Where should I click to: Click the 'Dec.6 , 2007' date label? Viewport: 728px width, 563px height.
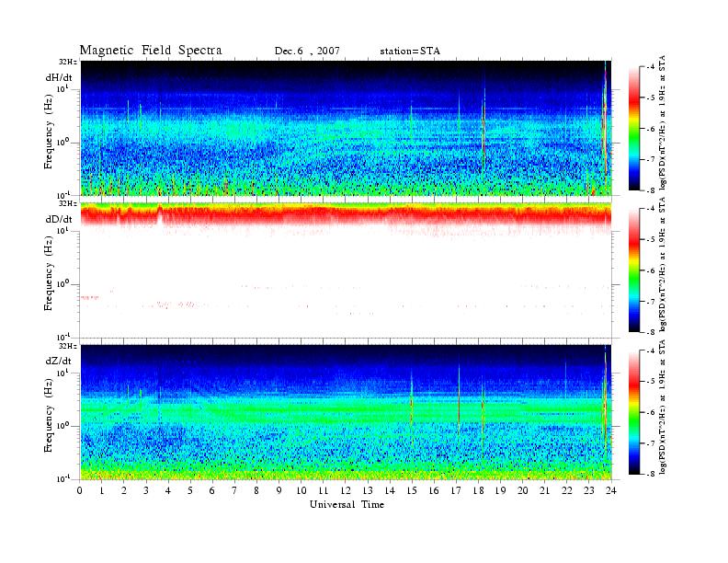[x=307, y=52]
